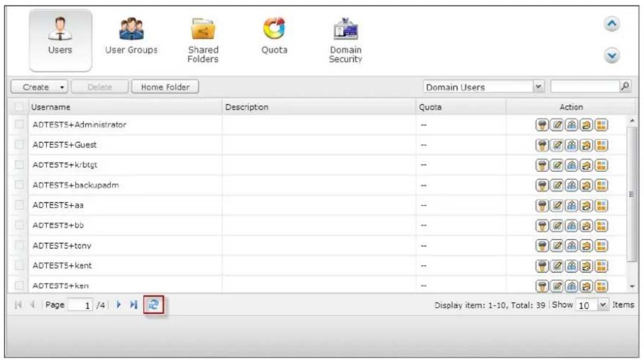Change password for ADTEST5+kent
Screen dimensions: 644x360
542,265
